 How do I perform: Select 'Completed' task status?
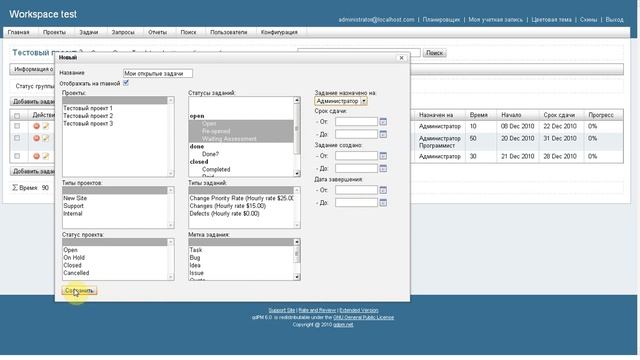216,169
